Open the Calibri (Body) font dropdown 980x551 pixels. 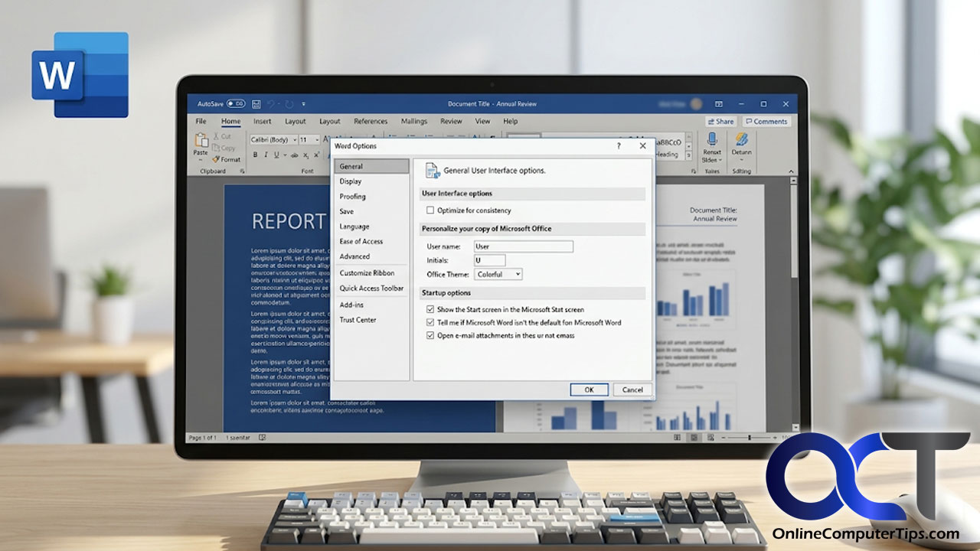pos(273,140)
